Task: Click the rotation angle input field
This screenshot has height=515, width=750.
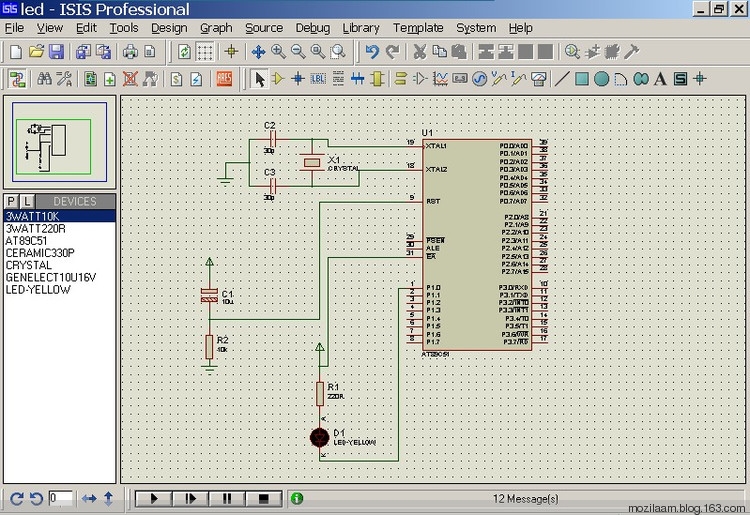Action: [x=60, y=497]
